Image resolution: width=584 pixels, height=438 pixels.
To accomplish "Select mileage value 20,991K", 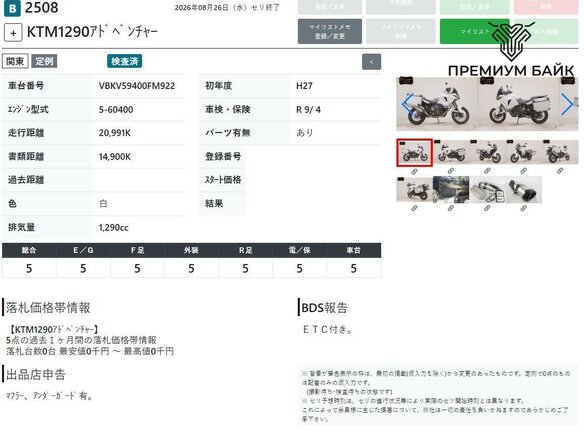I will pos(115,133).
